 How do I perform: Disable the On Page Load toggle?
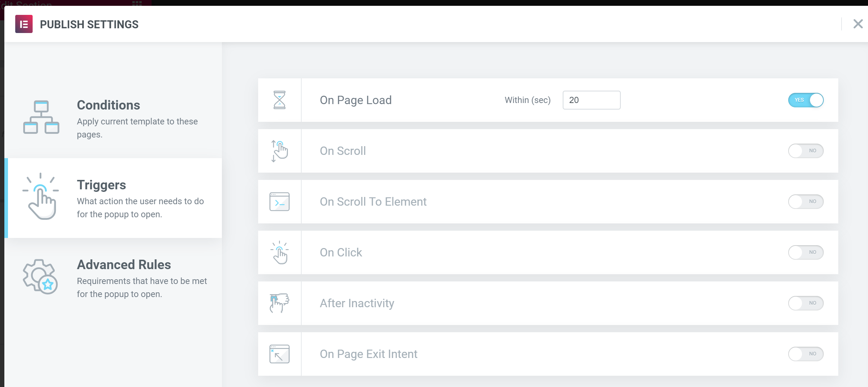pyautogui.click(x=806, y=100)
